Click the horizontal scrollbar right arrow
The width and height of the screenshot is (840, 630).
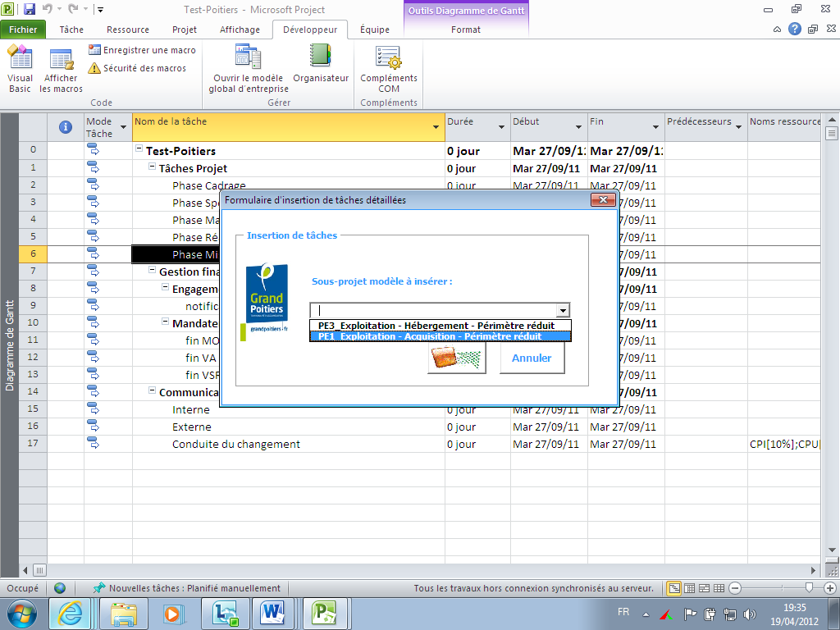[x=814, y=570]
